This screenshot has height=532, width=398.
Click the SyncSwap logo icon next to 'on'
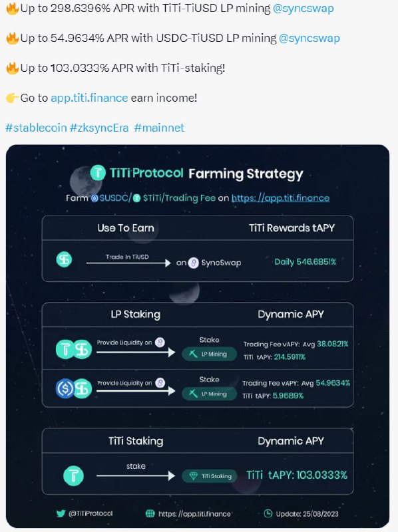coord(193,263)
